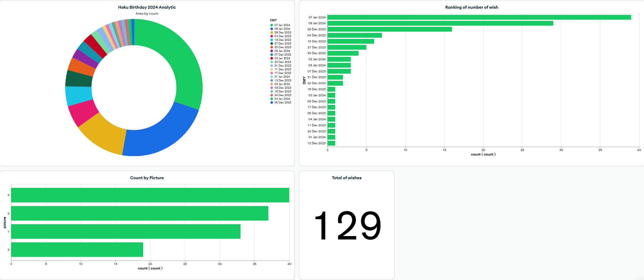This screenshot has width=644, height=280.
Task: Select '02 Jan 2024' text in the donut legend
Action: pos(282,58)
